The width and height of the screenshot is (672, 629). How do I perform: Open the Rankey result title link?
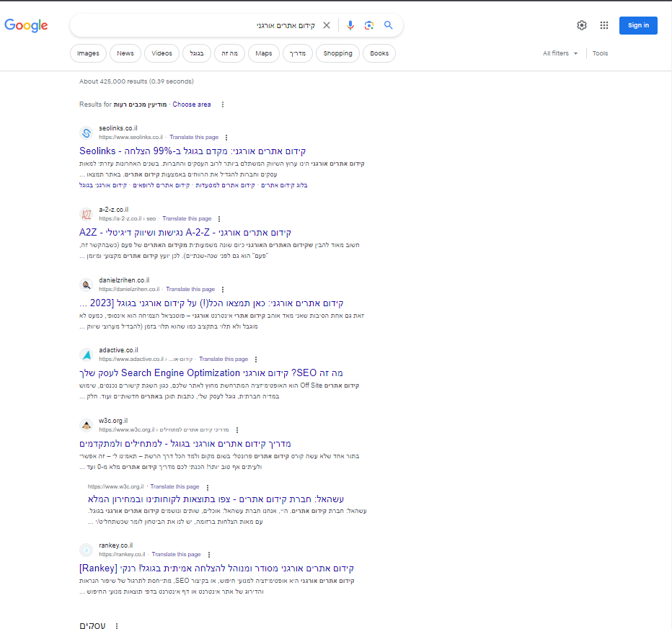216,568
